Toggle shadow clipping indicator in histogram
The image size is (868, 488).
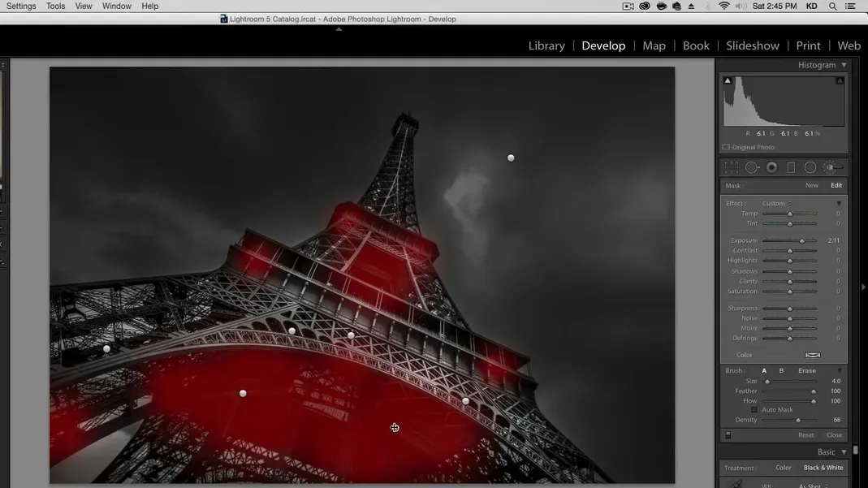point(728,80)
